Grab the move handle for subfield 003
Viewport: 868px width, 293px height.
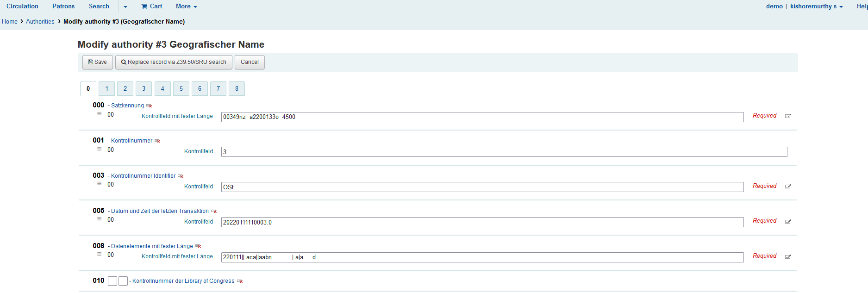pos(99,184)
